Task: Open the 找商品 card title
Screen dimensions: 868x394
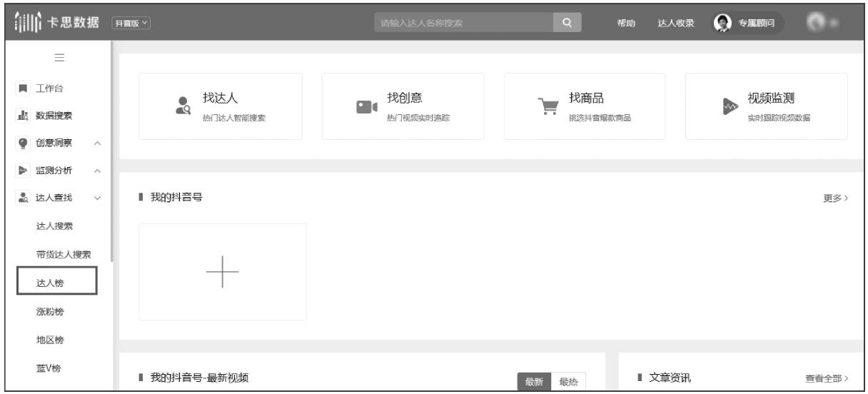Action: [x=586, y=98]
